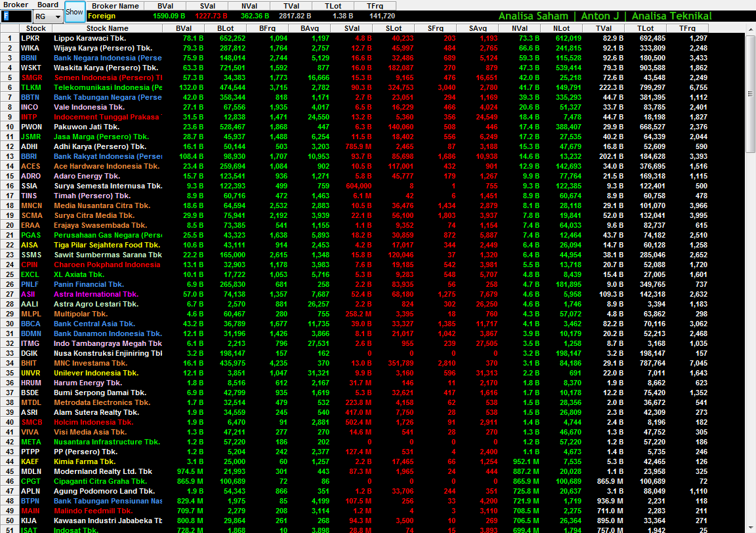Select Charoen Pokphand Indonesia name
The height and width of the screenshot is (533, 756).
coord(106,265)
